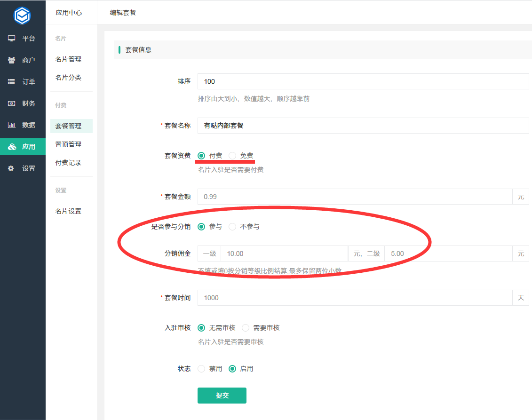Select 付费 radio for 套餐资费
The image size is (532, 420).
[201, 156]
